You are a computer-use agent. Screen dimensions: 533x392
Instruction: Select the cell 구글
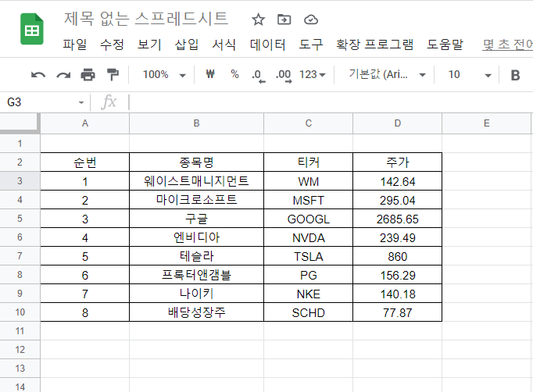tap(196, 219)
